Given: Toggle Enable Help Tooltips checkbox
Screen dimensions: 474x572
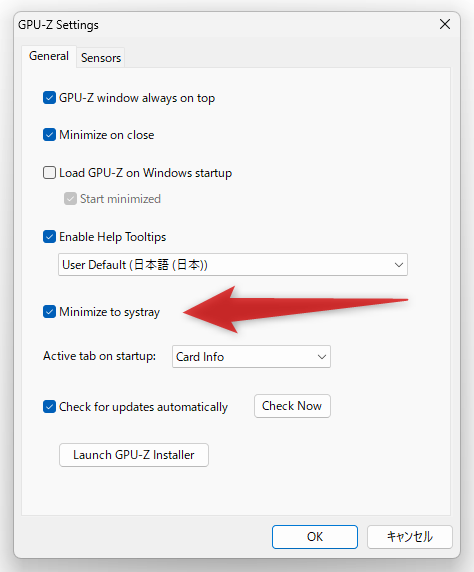Looking at the screenshot, I should pyautogui.click(x=49, y=237).
